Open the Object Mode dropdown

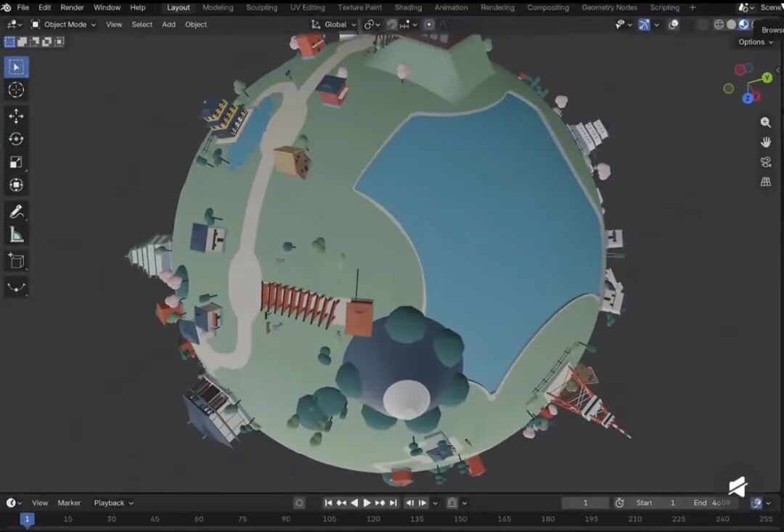[63, 25]
